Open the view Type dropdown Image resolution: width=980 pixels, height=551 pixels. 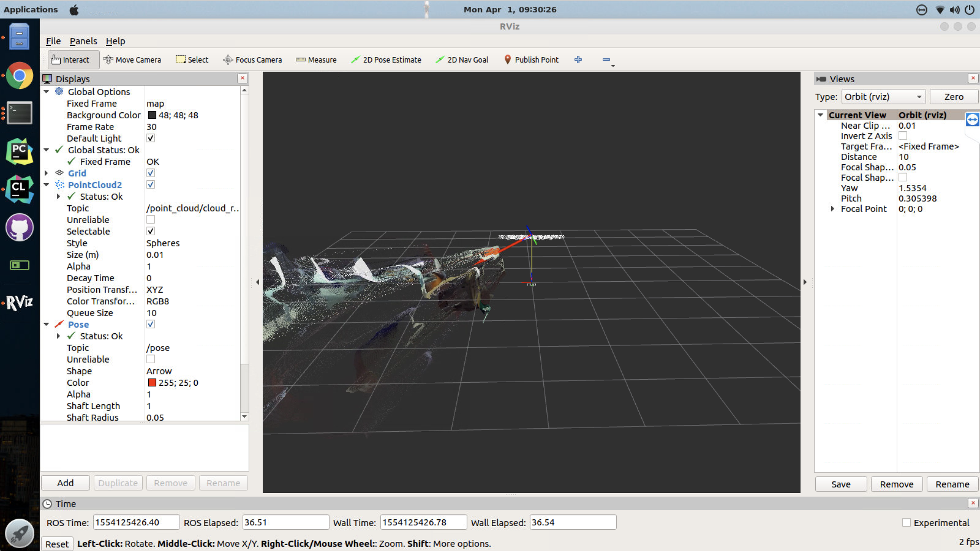pyautogui.click(x=883, y=97)
